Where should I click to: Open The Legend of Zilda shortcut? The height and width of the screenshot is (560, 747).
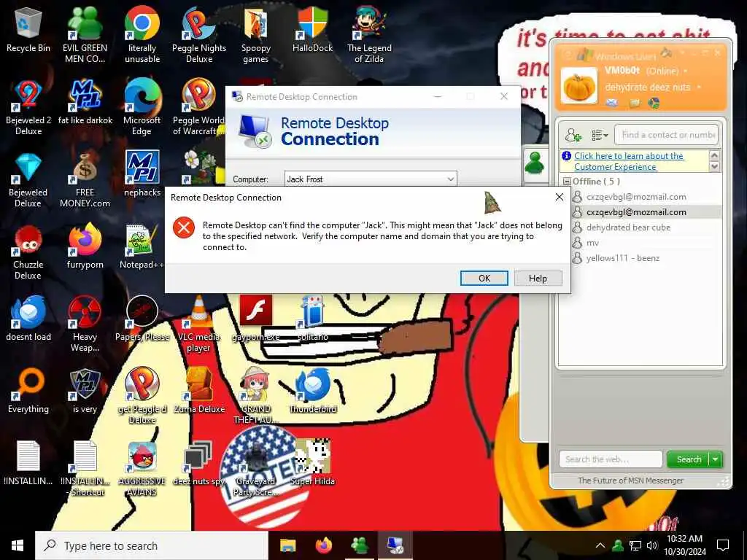tap(369, 35)
